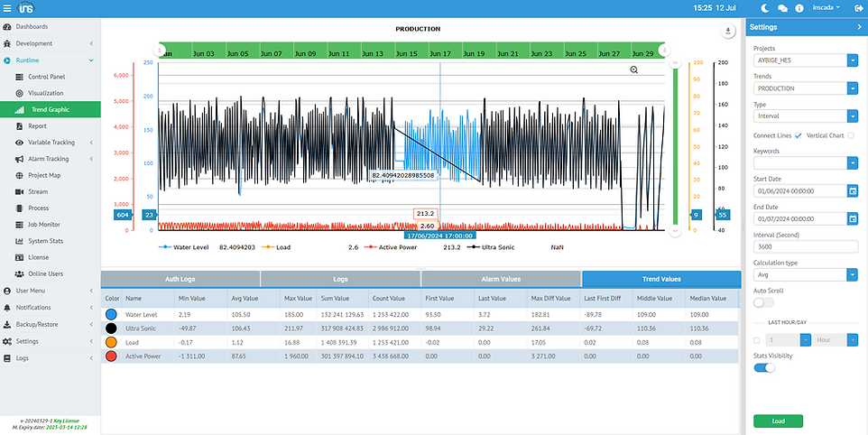The height and width of the screenshot is (435, 868).
Task: Click the Water Level blue color swatch
Action: (x=112, y=313)
